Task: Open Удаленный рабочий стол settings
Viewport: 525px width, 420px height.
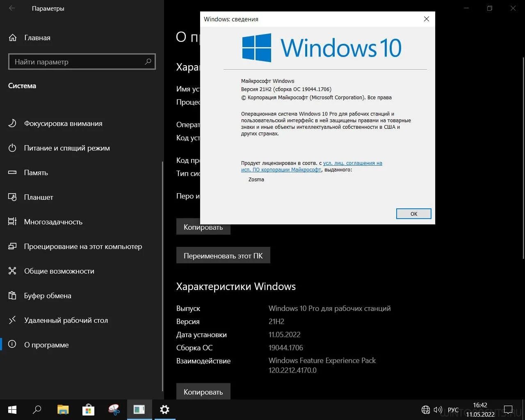Action: point(12,320)
